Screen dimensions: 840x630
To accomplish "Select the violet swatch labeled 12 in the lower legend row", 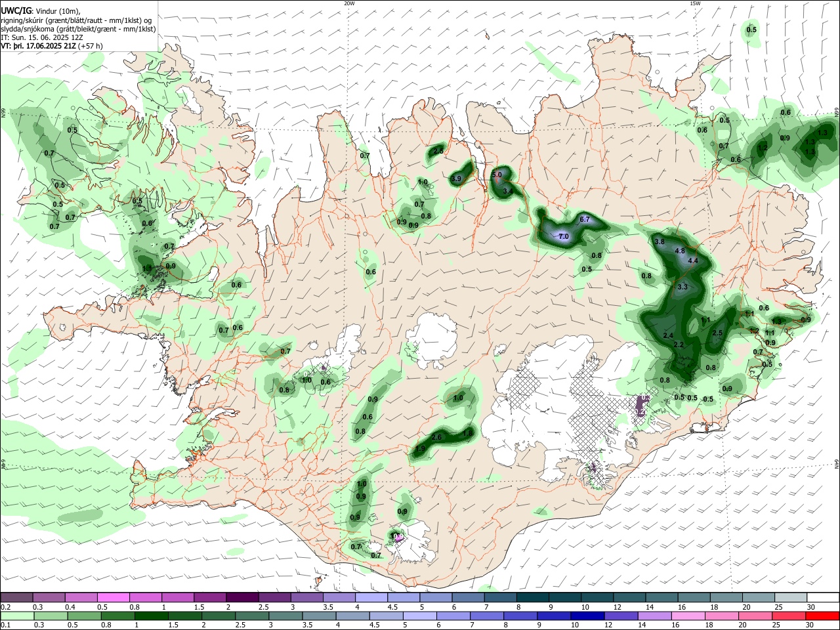I will [x=620, y=616].
